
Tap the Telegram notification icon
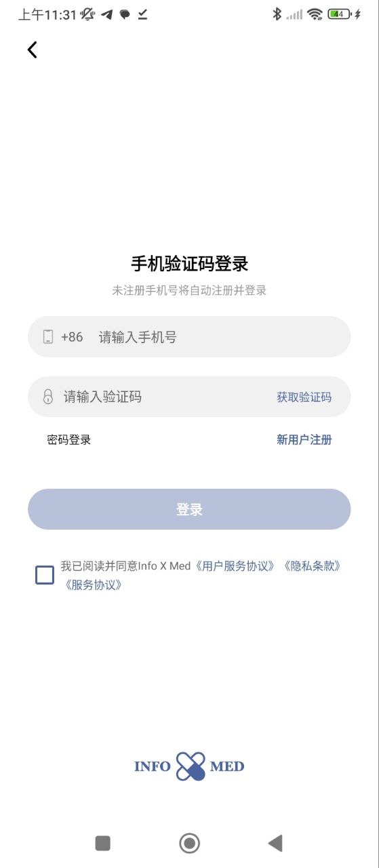tap(107, 14)
